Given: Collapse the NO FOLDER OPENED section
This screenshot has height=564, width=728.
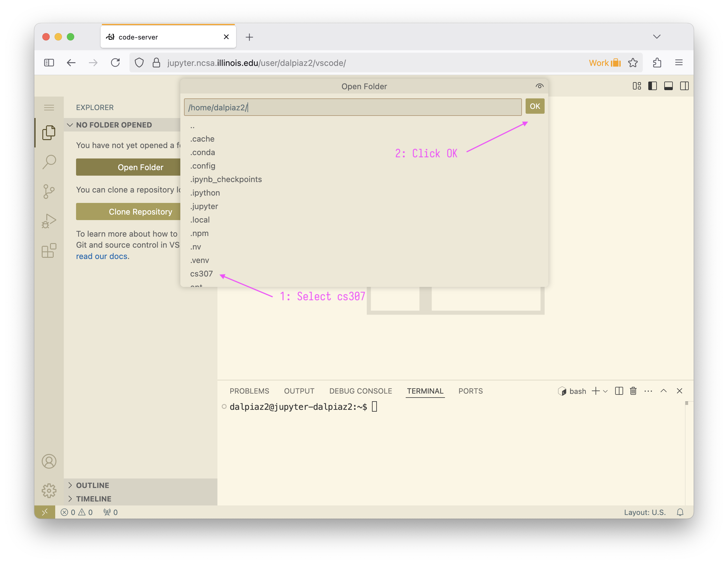Looking at the screenshot, I should [70, 125].
